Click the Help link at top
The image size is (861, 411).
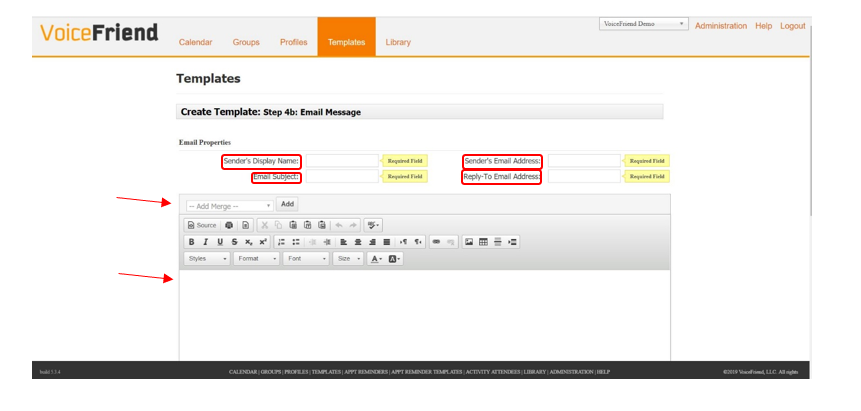point(763,26)
